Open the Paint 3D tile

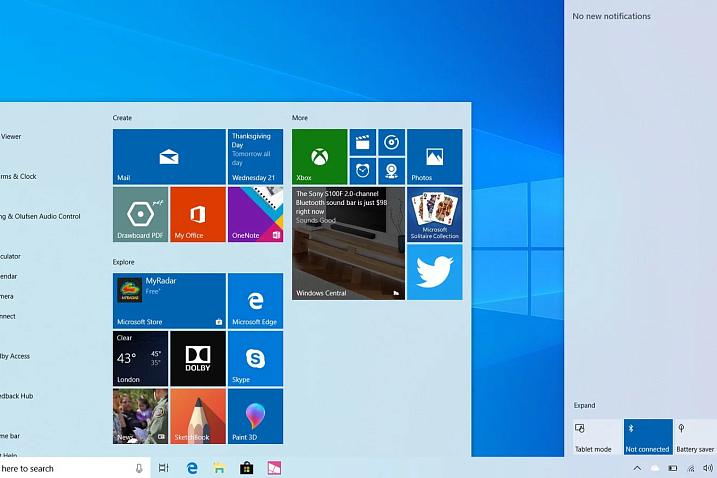click(x=256, y=416)
